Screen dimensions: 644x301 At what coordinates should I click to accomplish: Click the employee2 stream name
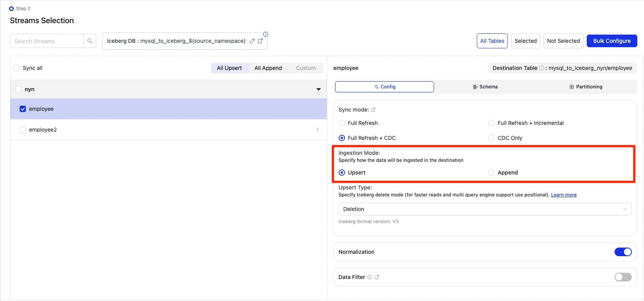coord(43,130)
